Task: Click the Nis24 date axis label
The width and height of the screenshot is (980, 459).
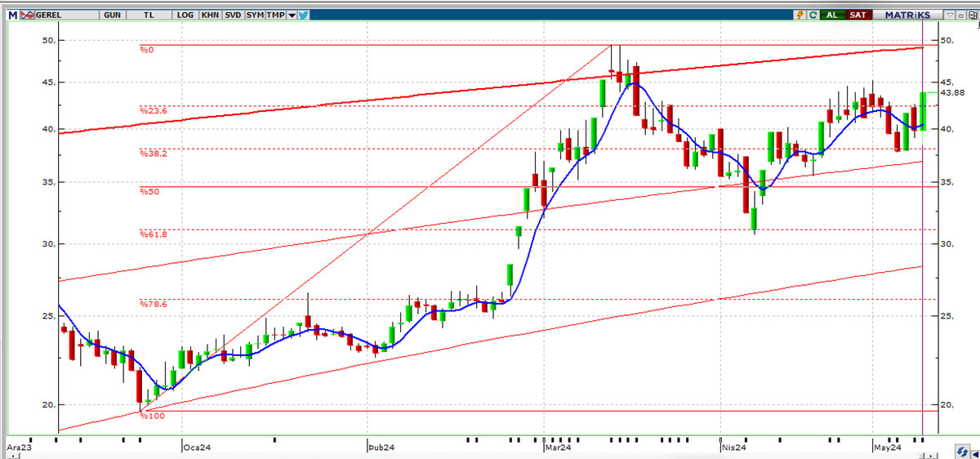Action: point(733,448)
